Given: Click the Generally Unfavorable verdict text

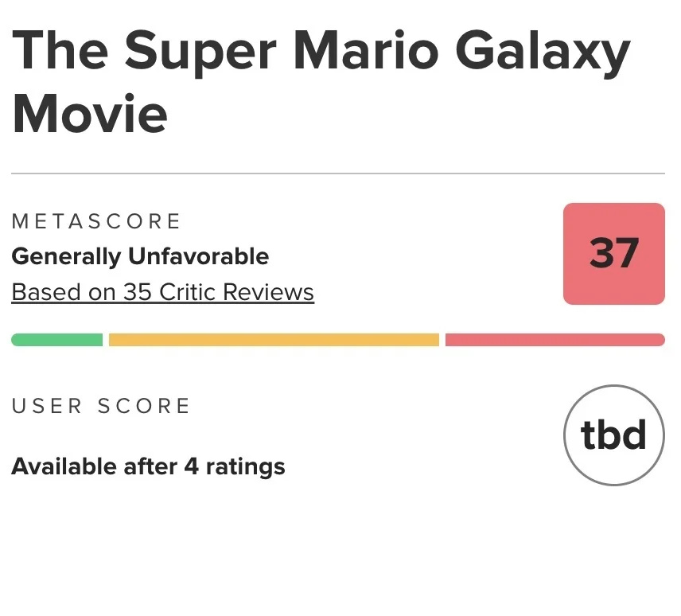Looking at the screenshot, I should click(x=140, y=256).
